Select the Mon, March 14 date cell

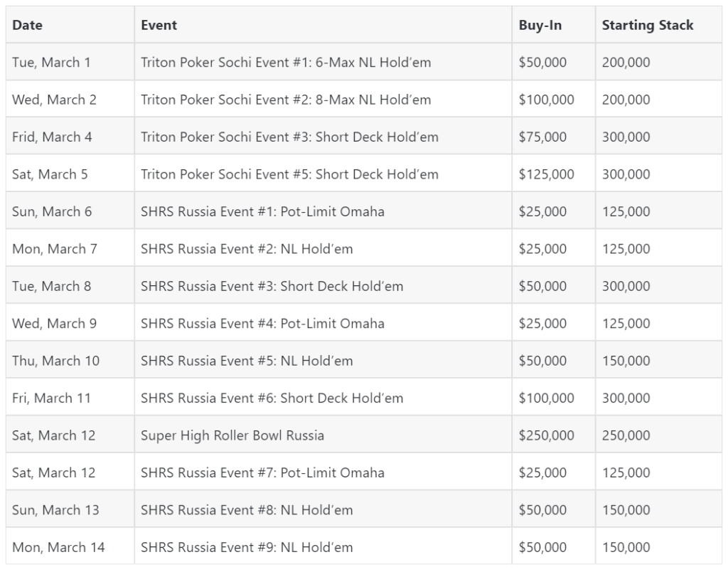coord(70,547)
